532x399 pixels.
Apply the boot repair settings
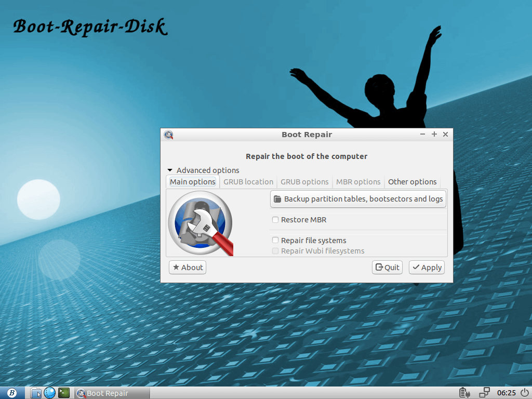[x=427, y=268]
